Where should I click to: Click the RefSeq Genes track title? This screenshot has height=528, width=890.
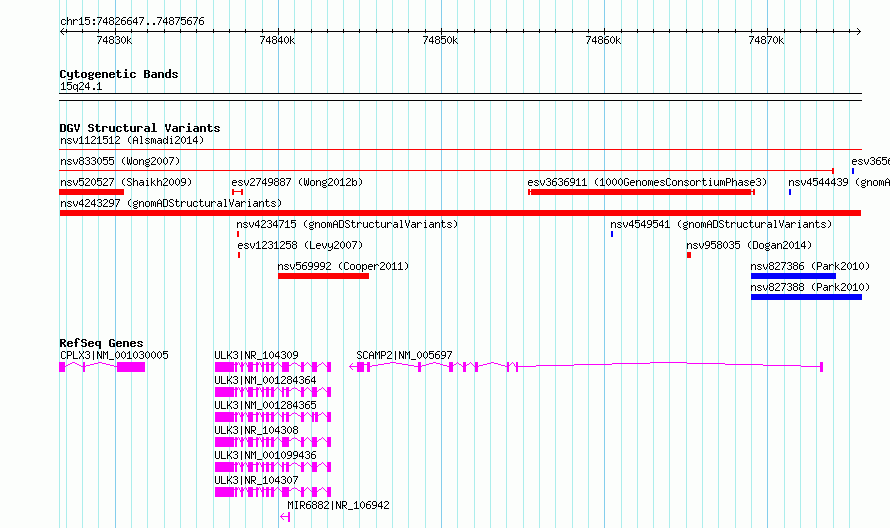[x=101, y=343]
